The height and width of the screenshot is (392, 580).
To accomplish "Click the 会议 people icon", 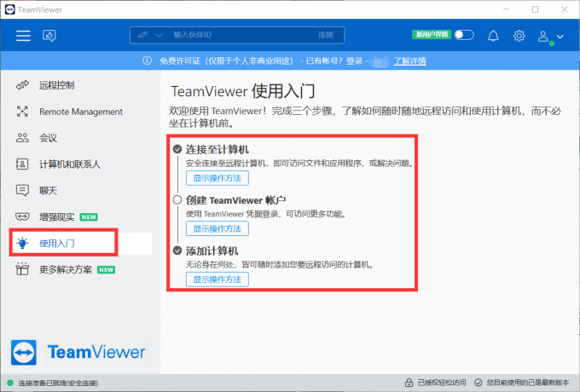I will 22,138.
